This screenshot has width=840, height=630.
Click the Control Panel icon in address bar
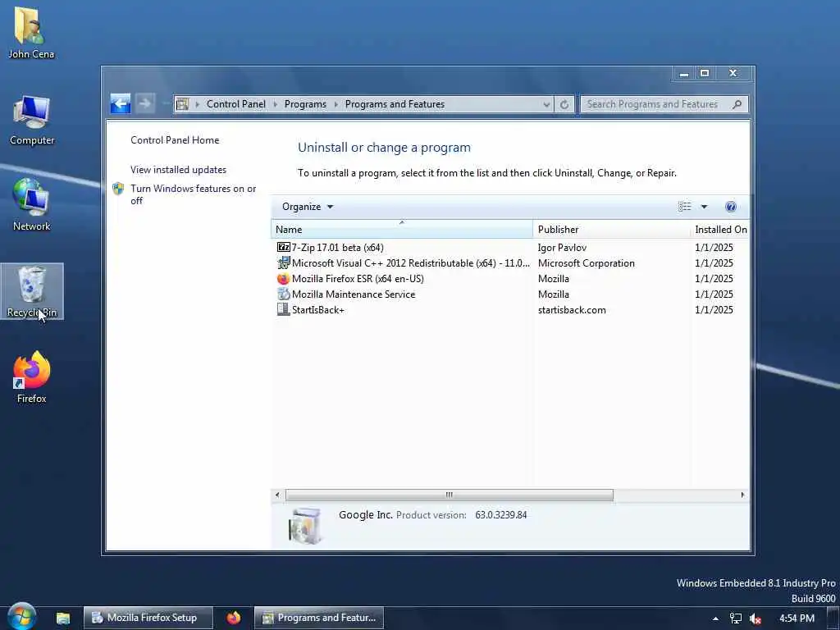point(183,104)
